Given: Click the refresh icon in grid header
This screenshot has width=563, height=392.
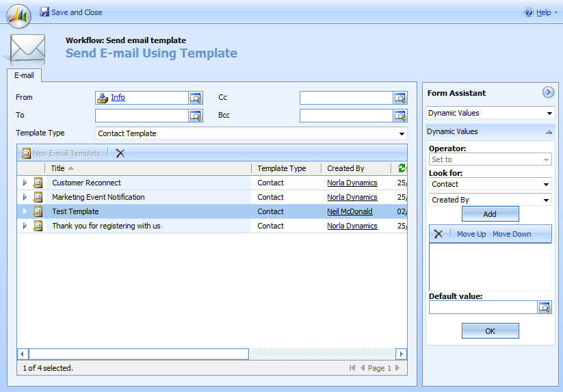Looking at the screenshot, I should coord(402,168).
